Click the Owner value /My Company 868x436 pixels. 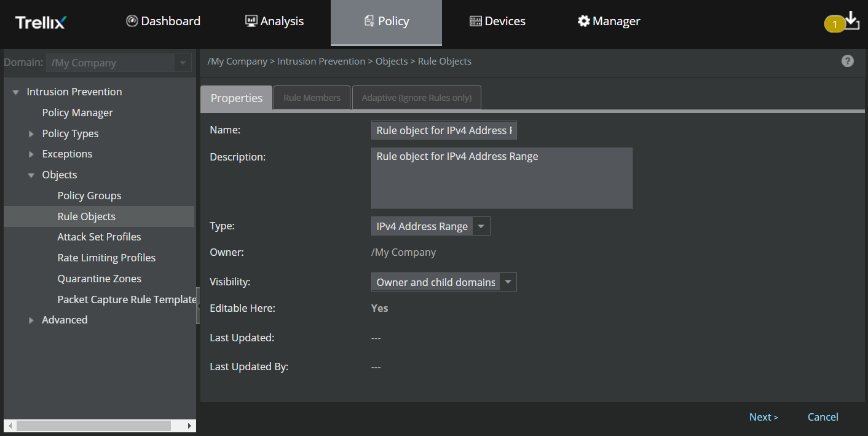(403, 252)
